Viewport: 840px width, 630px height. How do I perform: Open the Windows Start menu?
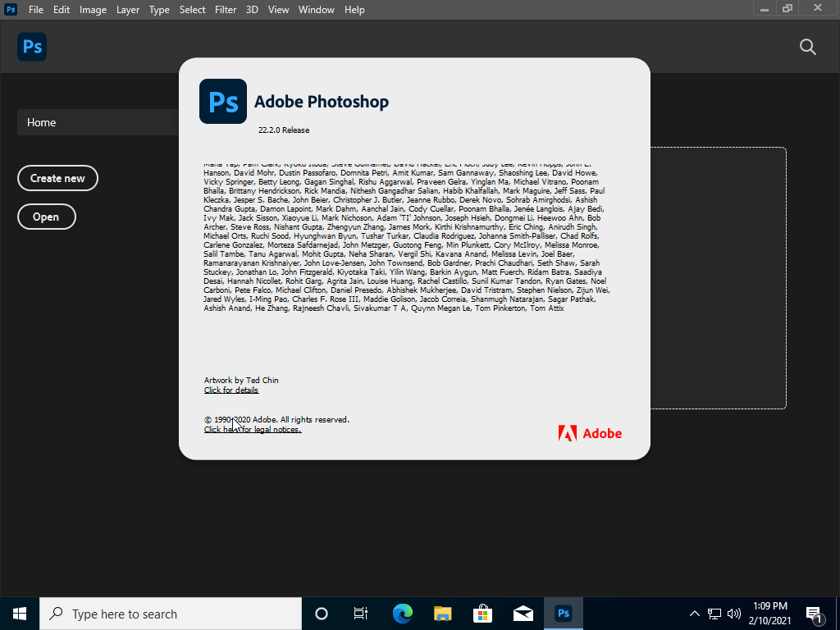20,614
